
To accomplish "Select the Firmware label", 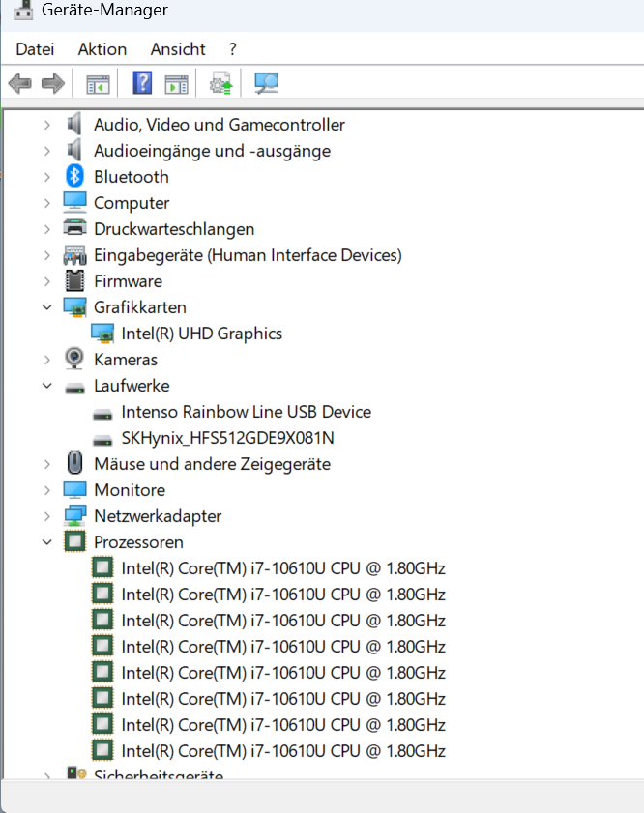I will [x=128, y=281].
